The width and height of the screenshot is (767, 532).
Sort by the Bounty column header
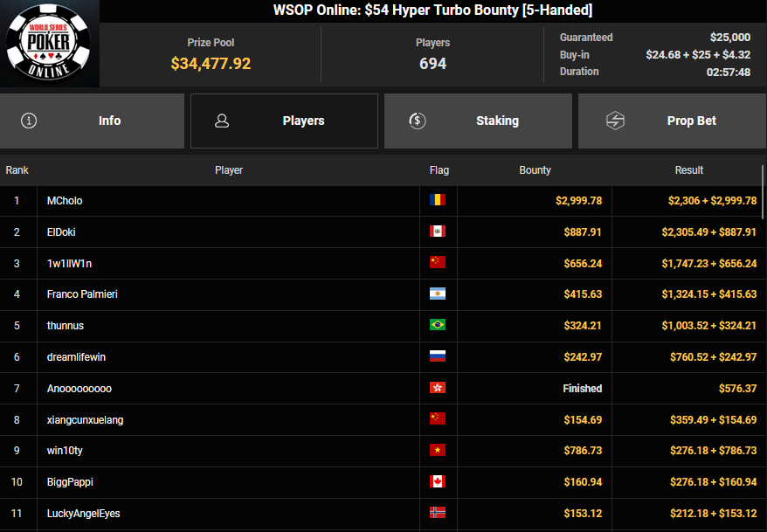535,170
